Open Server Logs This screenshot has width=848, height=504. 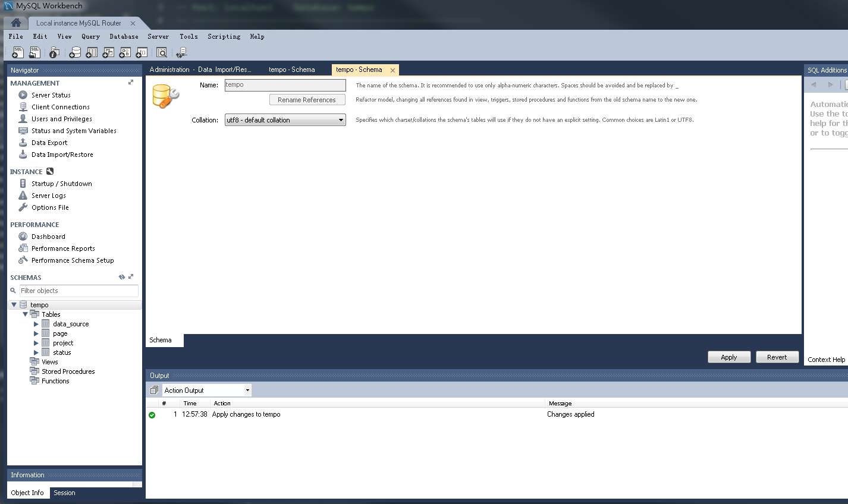(48, 196)
